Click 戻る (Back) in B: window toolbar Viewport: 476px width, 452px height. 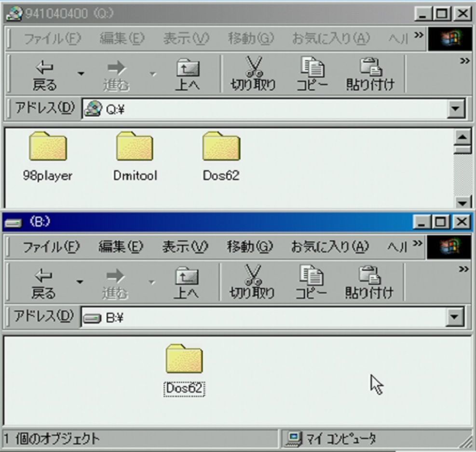click(x=43, y=284)
